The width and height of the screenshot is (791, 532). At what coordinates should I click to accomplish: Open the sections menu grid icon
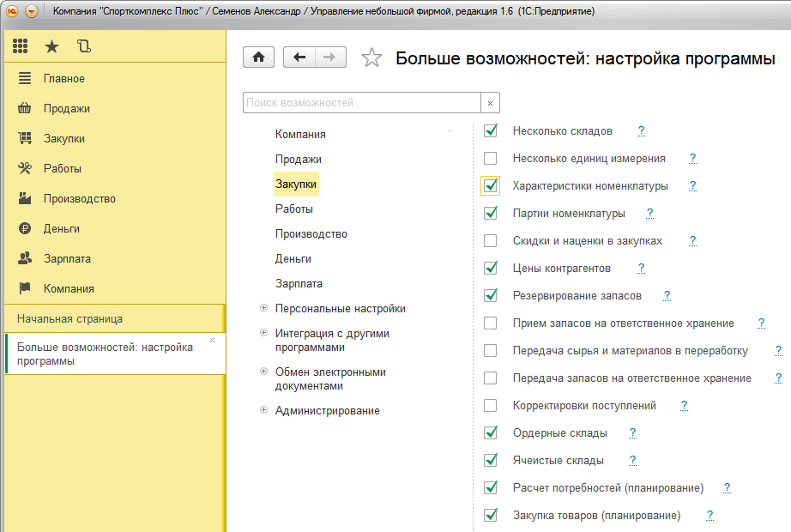point(21,46)
